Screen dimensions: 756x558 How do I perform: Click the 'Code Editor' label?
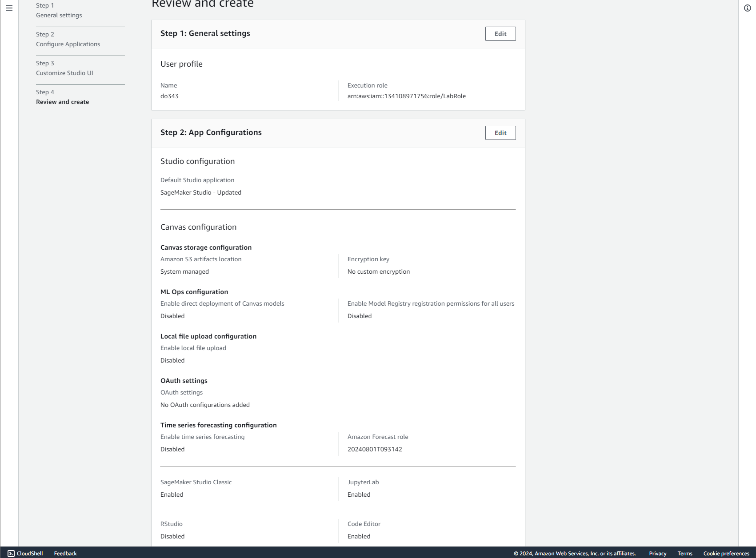coord(364,524)
